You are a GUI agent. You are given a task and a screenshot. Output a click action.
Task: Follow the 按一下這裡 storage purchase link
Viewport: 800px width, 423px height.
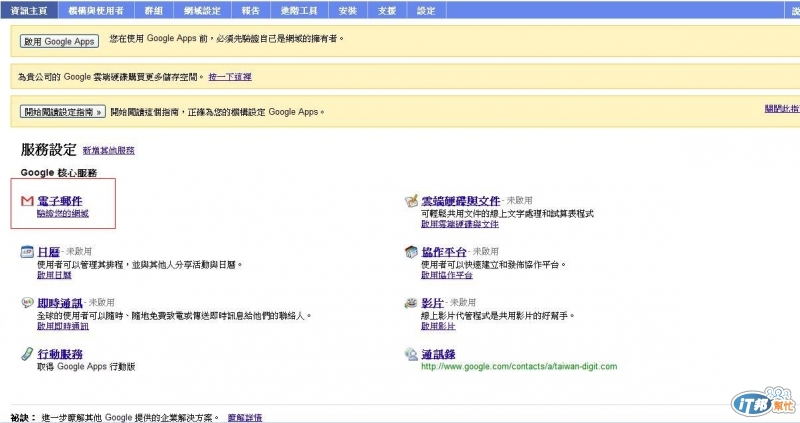[x=230, y=77]
